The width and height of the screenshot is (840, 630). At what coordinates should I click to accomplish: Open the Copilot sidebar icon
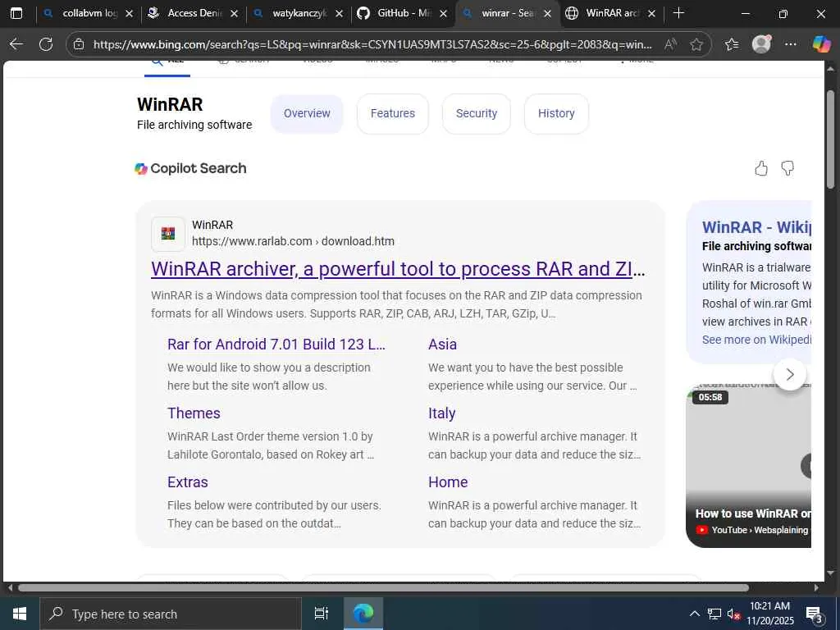pos(821,44)
